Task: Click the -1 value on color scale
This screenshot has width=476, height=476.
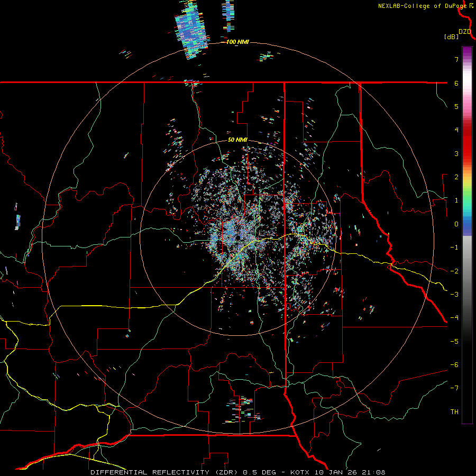Action: [454, 248]
